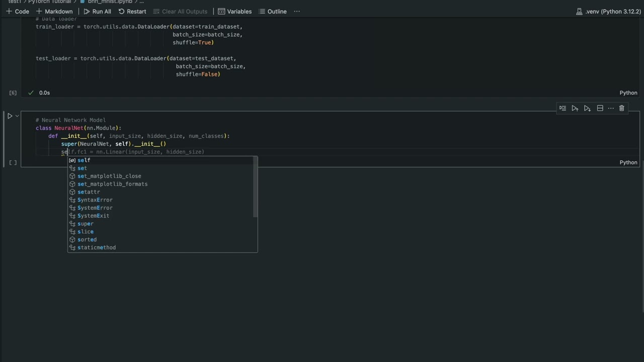This screenshot has width=644, height=362.
Task: Run the NeuralNet cell with play icon
Action: pos(10,116)
